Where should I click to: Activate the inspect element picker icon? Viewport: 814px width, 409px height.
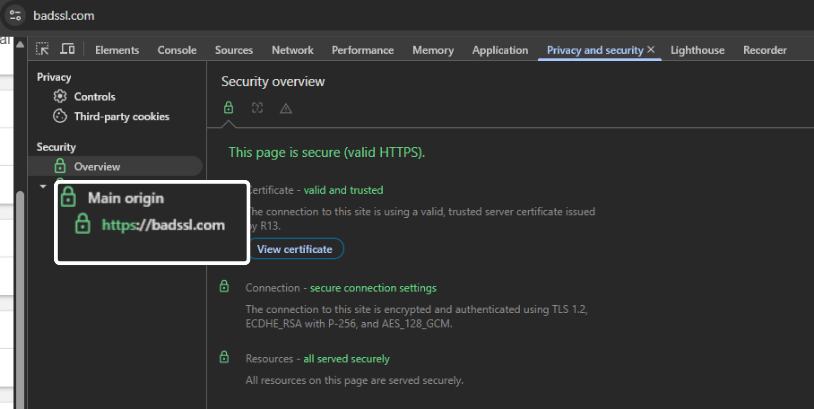click(42, 49)
